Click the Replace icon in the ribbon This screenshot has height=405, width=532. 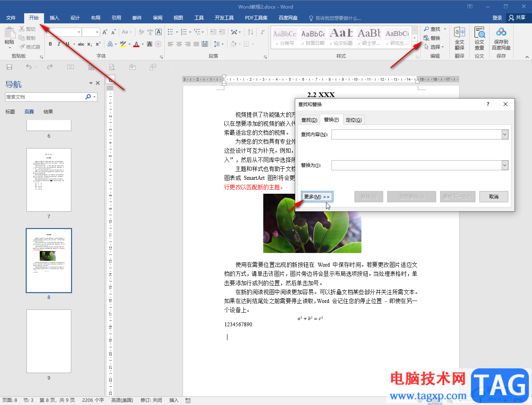click(426, 38)
